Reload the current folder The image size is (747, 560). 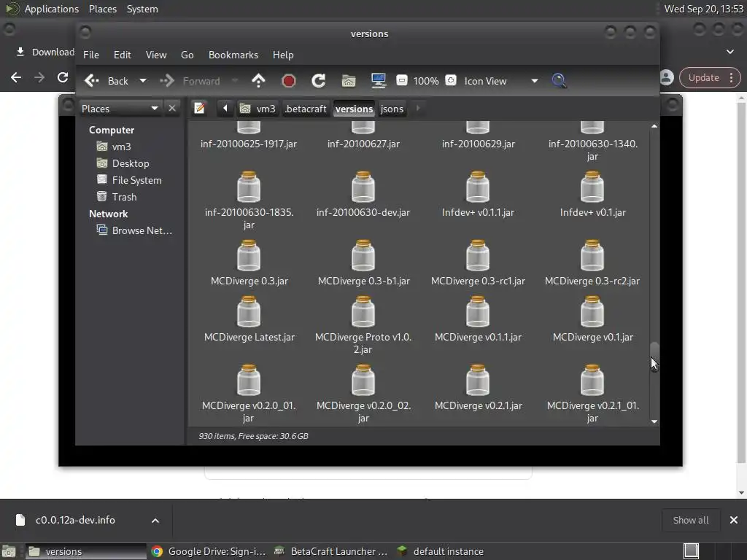(318, 81)
